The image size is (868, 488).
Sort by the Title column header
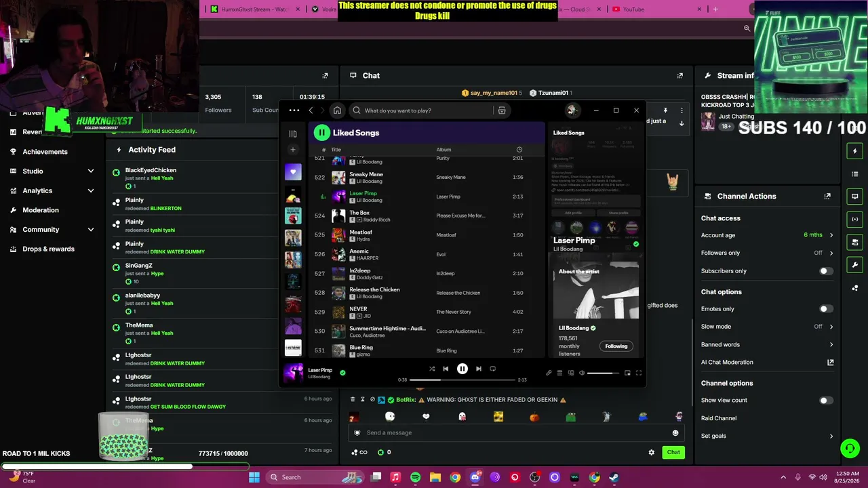[336, 150]
